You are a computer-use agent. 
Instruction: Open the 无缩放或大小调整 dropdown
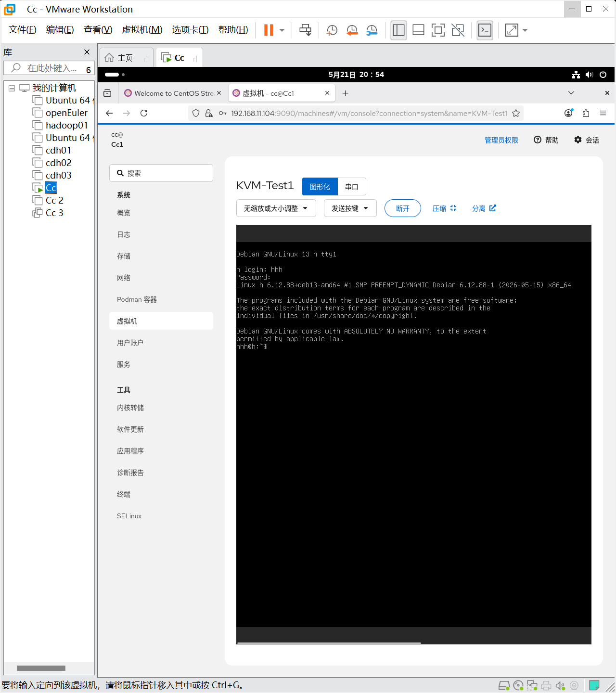tap(276, 208)
